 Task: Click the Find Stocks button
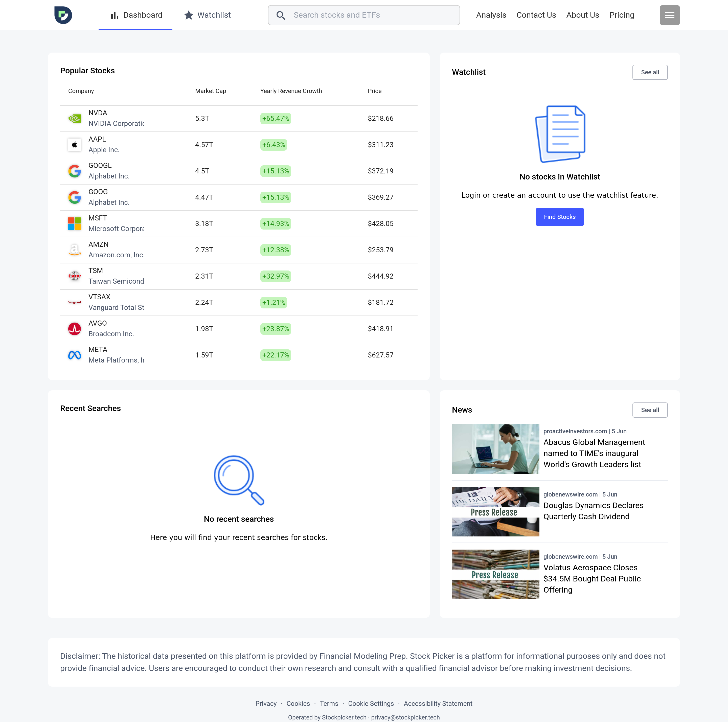point(560,217)
